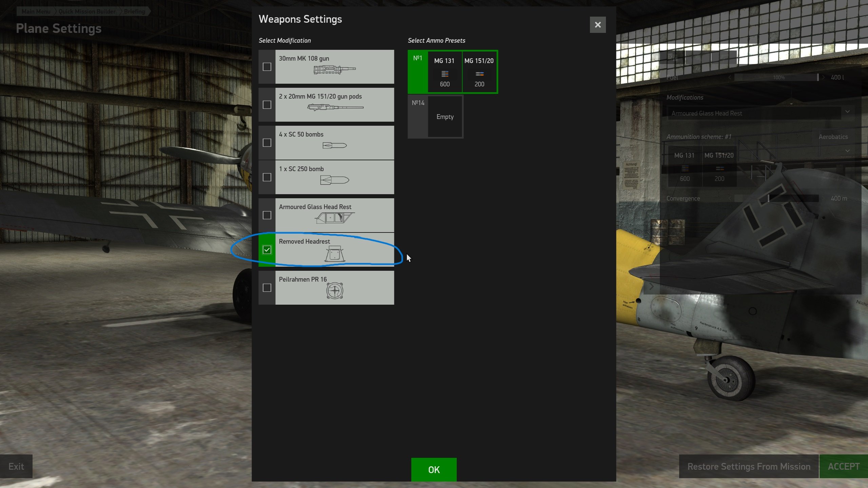Click the MG 131 ammo belt icon

[x=445, y=74]
